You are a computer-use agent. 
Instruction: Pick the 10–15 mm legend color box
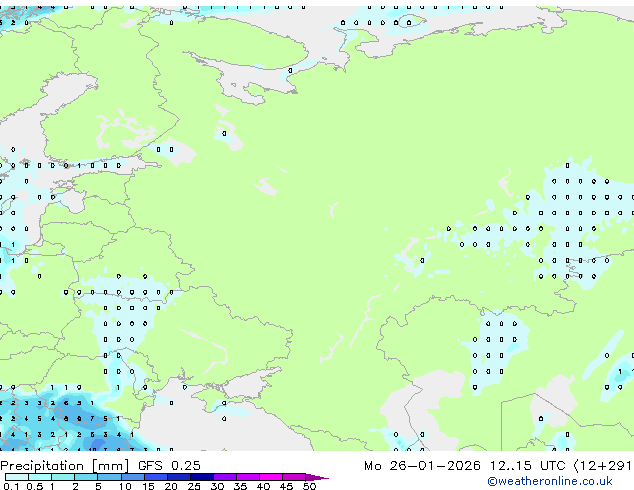tap(133, 477)
